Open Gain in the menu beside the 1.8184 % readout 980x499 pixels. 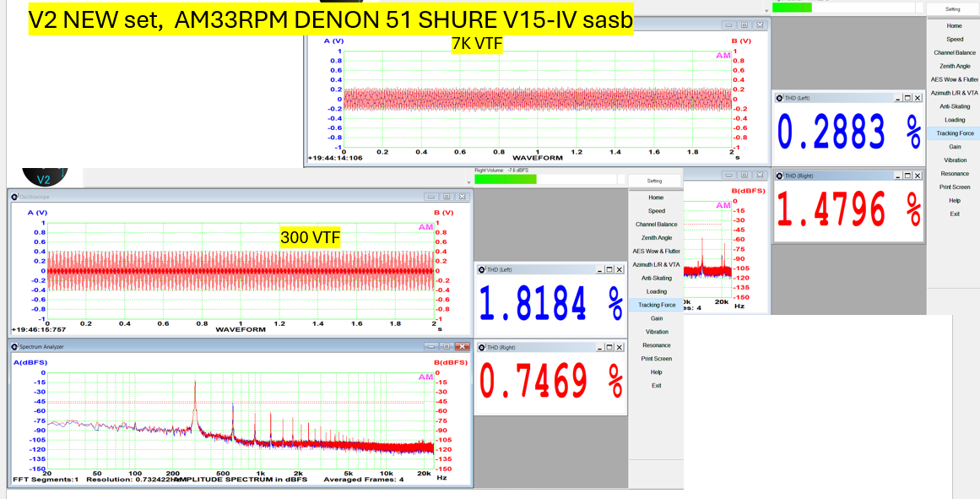click(x=656, y=318)
